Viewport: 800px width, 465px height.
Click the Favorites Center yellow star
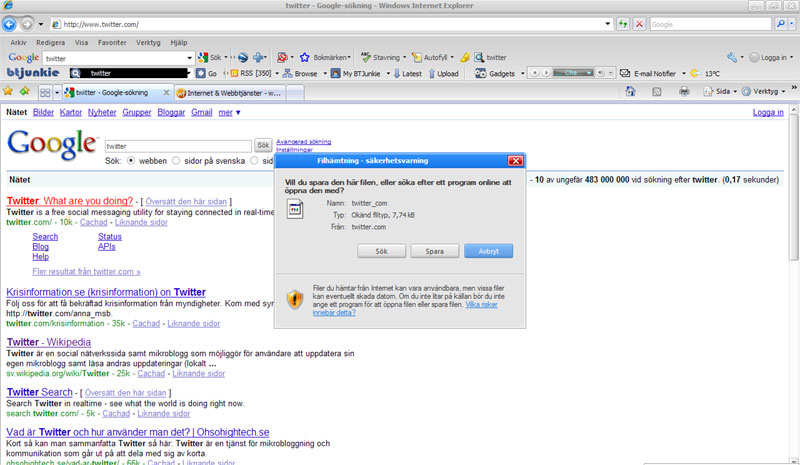click(x=8, y=91)
